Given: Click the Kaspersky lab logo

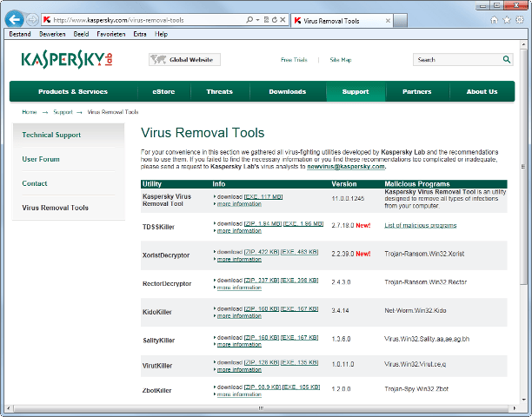Looking at the screenshot, I should (67, 60).
